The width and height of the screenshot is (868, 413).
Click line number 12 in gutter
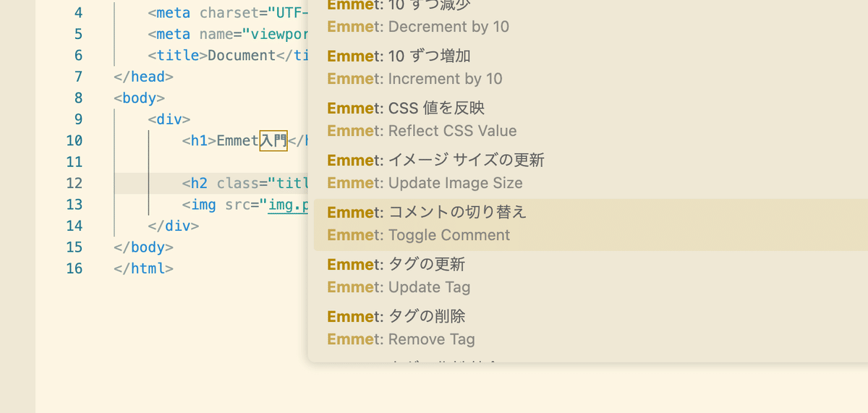pyautogui.click(x=74, y=183)
